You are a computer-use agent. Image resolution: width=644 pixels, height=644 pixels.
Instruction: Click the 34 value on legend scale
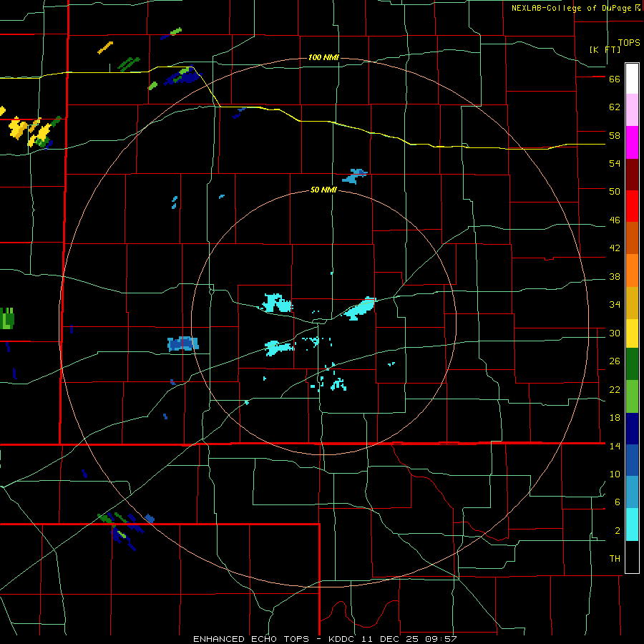[615, 305]
